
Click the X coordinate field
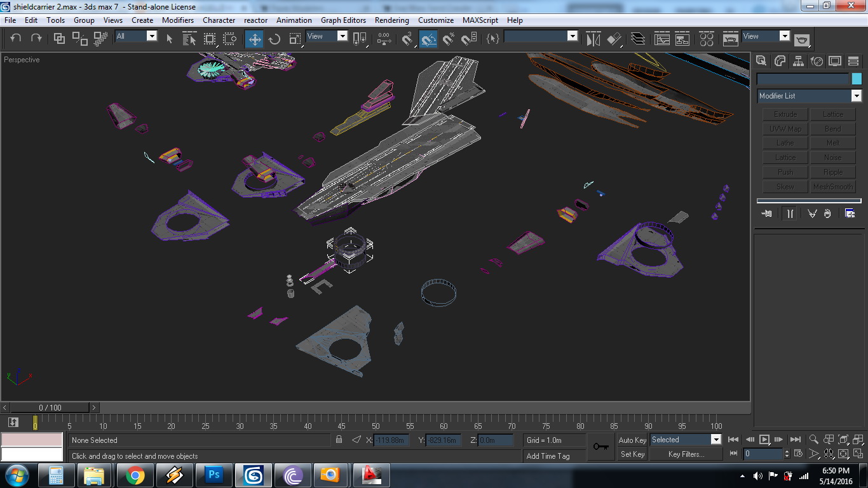click(391, 440)
